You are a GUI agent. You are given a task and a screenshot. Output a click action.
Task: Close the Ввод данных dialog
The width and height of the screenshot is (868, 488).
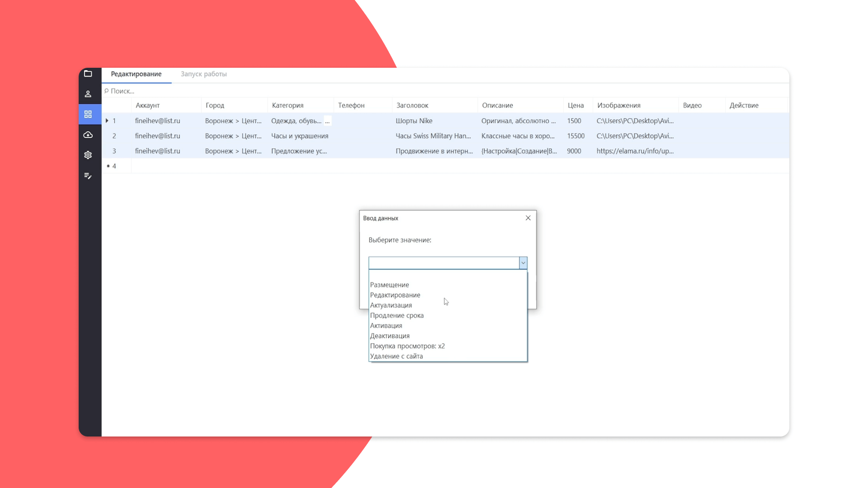[x=528, y=218]
